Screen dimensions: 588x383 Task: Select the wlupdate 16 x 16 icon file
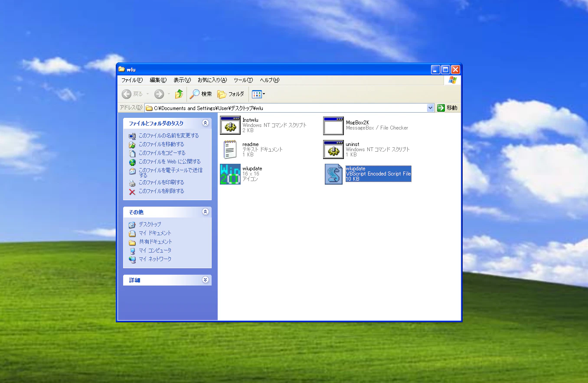click(230, 174)
